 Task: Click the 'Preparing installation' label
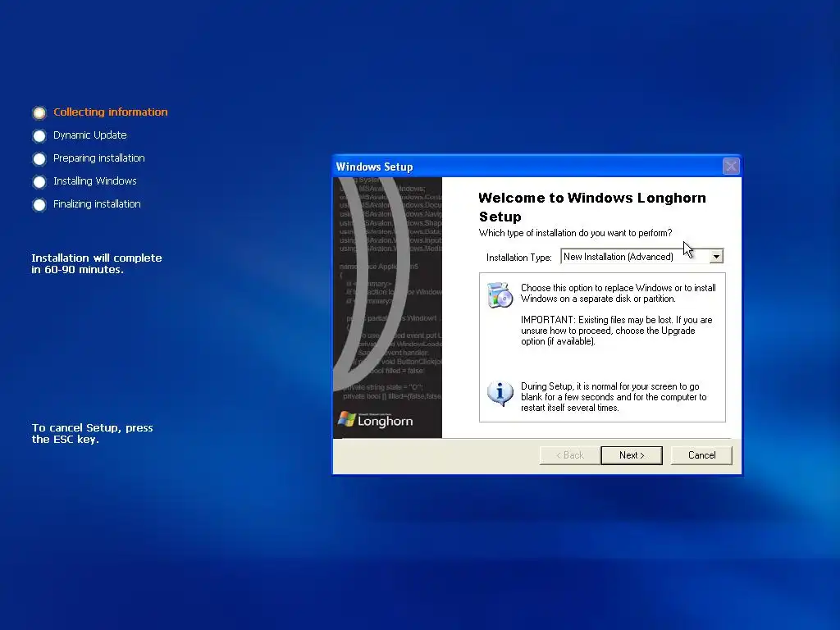(99, 158)
